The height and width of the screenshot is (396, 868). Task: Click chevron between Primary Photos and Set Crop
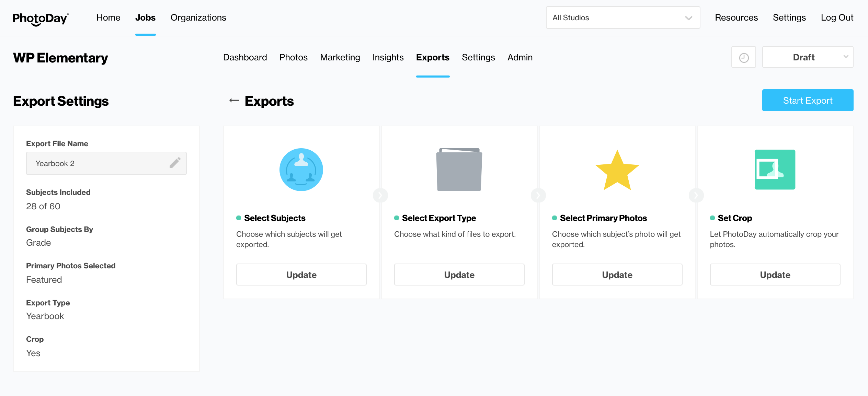(x=696, y=195)
